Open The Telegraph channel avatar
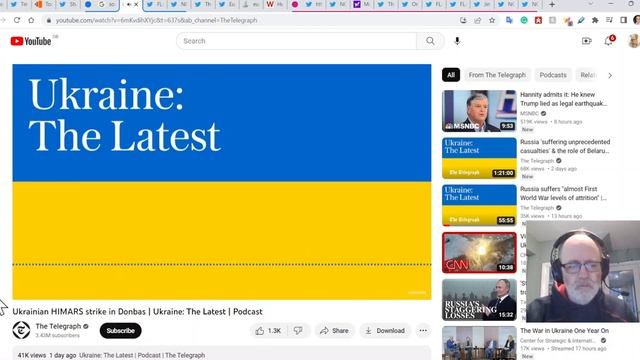The image size is (640, 360). pos(21,330)
